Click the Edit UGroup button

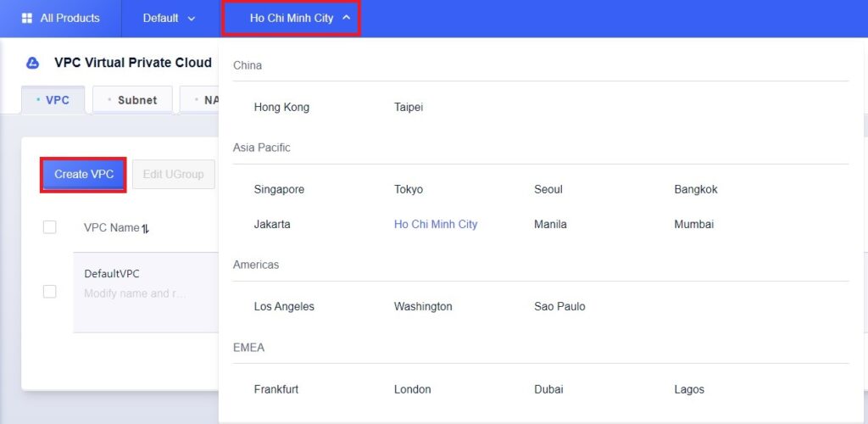click(173, 175)
